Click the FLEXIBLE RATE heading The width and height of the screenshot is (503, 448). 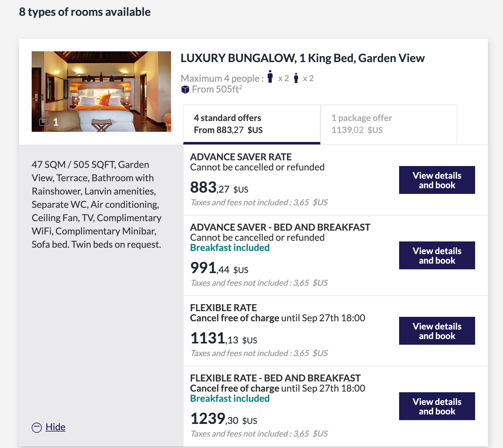pos(223,308)
